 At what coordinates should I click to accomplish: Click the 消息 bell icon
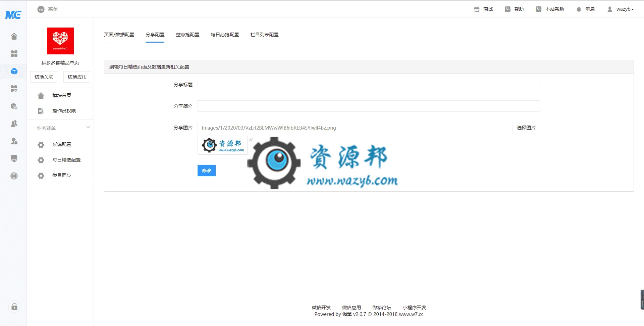(579, 9)
